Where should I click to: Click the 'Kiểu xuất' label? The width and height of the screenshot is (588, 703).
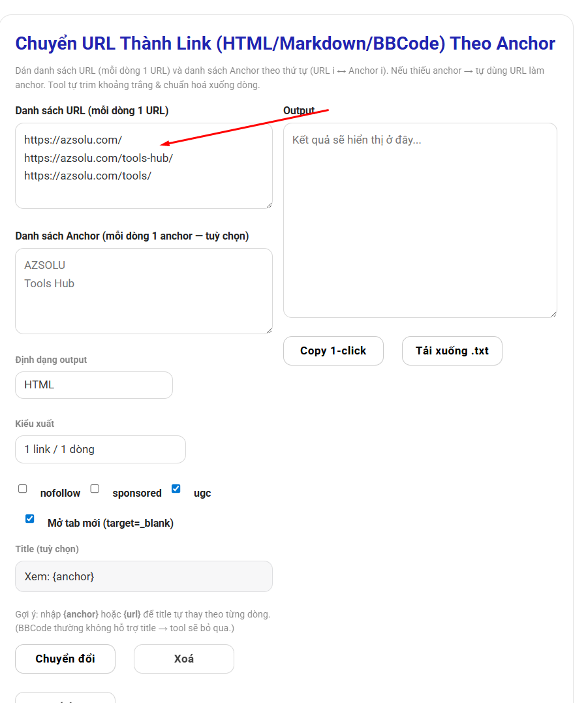pyautogui.click(x=35, y=424)
